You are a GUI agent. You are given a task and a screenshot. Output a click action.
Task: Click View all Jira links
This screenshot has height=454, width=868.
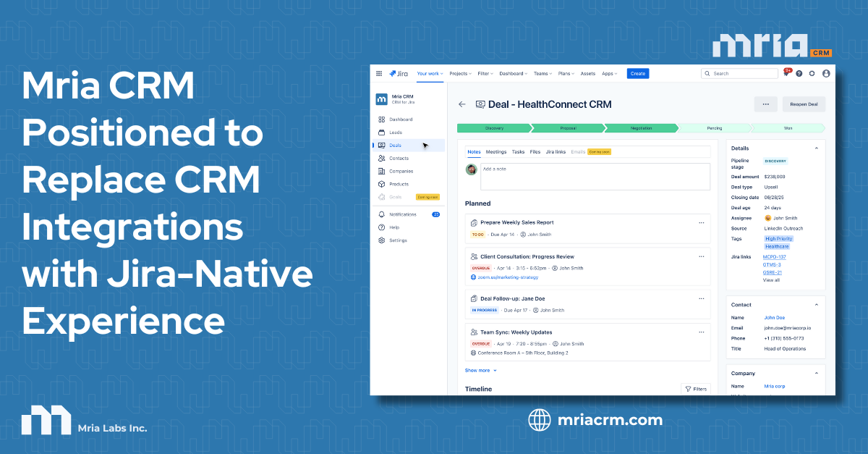[x=771, y=280]
